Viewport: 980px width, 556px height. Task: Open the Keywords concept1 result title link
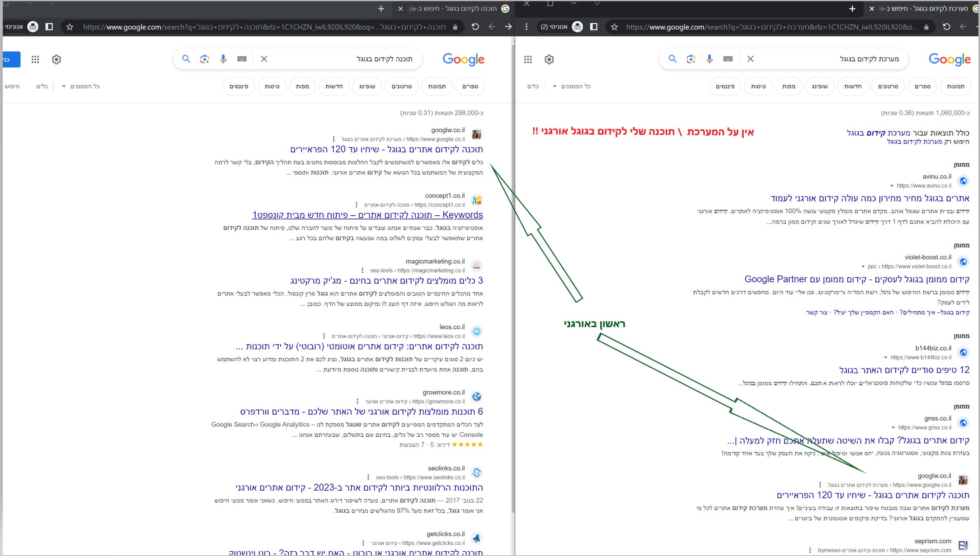(x=367, y=215)
